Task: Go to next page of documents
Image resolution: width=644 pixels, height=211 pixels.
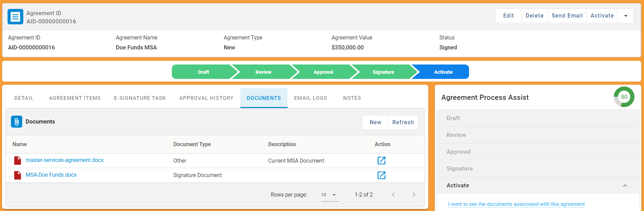Action: point(414,195)
